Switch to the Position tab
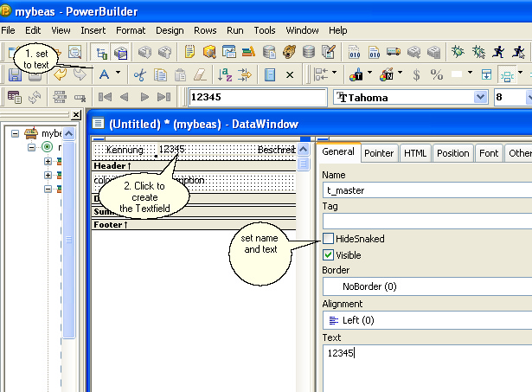The width and height of the screenshot is (532, 392). pyautogui.click(x=452, y=153)
